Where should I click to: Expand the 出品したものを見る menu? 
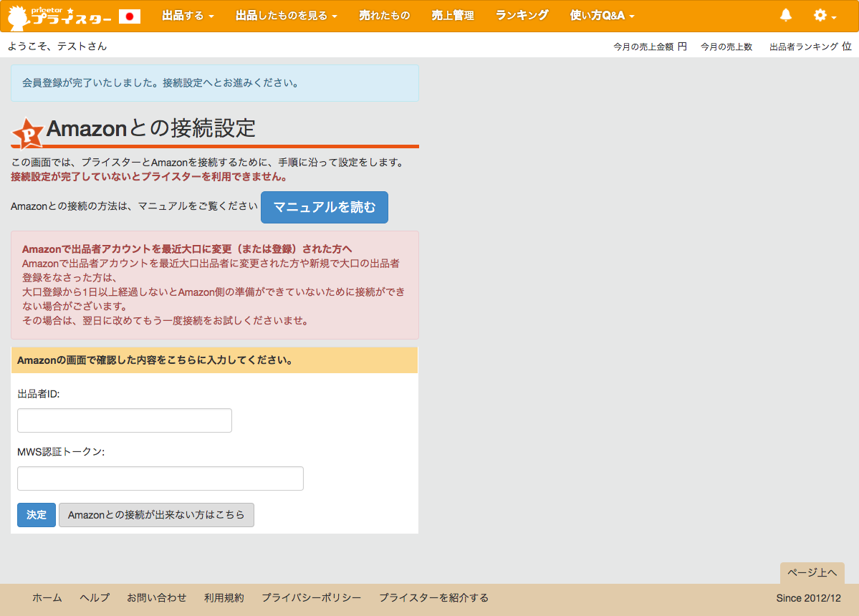[x=286, y=15]
